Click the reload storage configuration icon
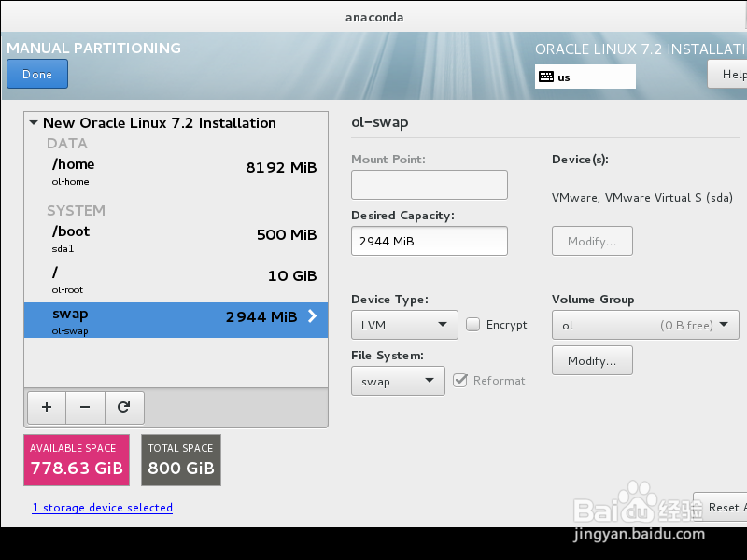 [124, 408]
